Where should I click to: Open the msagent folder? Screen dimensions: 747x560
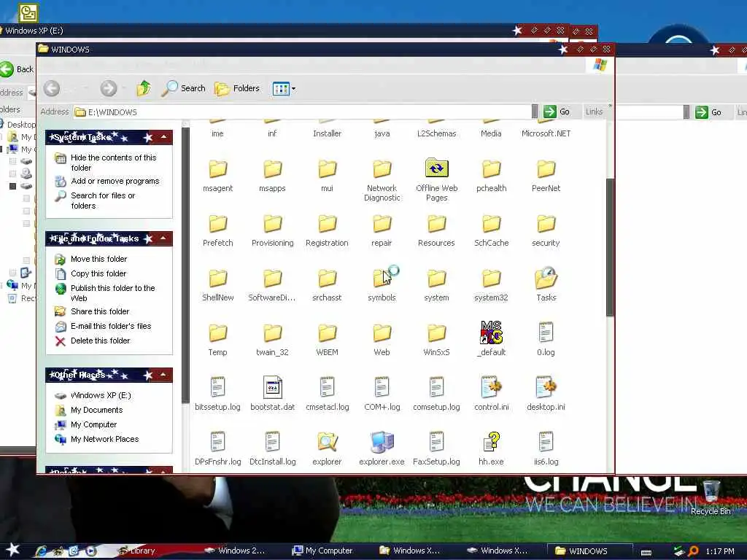[x=217, y=175]
